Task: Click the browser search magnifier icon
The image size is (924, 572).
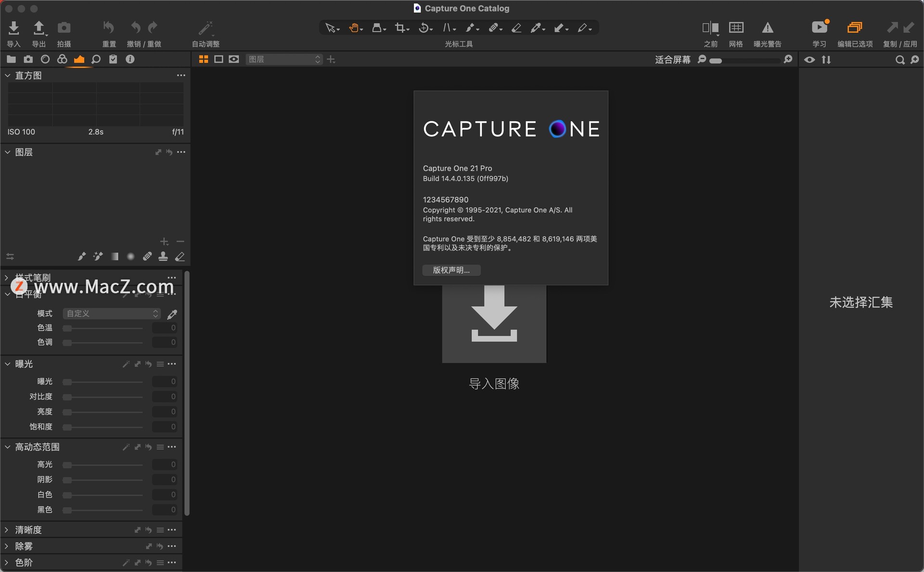Action: click(899, 60)
